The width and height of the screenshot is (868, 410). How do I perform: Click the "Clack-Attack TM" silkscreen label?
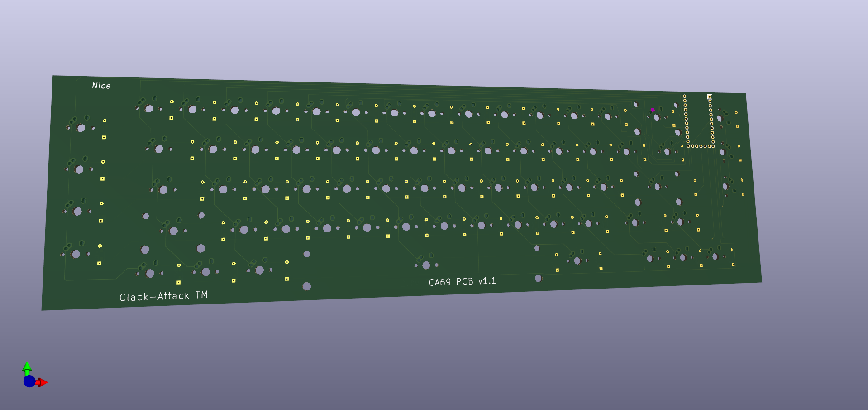163,296
